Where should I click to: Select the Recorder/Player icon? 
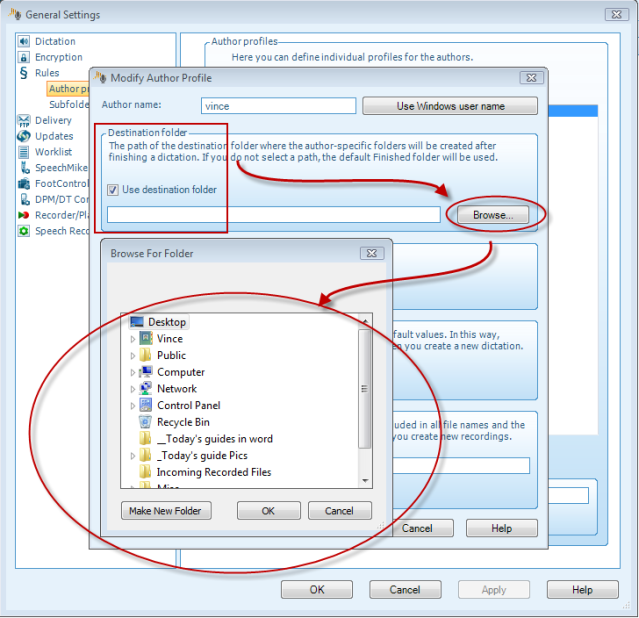click(24, 215)
